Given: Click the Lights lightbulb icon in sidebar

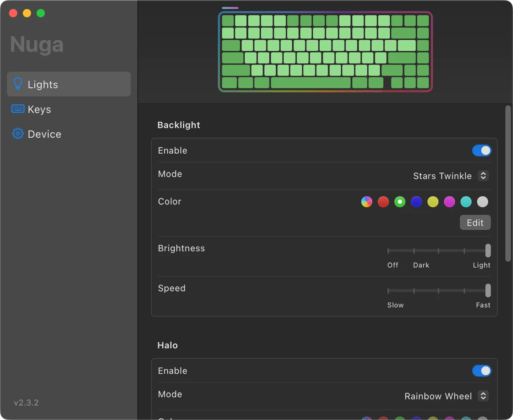Looking at the screenshot, I should [18, 84].
